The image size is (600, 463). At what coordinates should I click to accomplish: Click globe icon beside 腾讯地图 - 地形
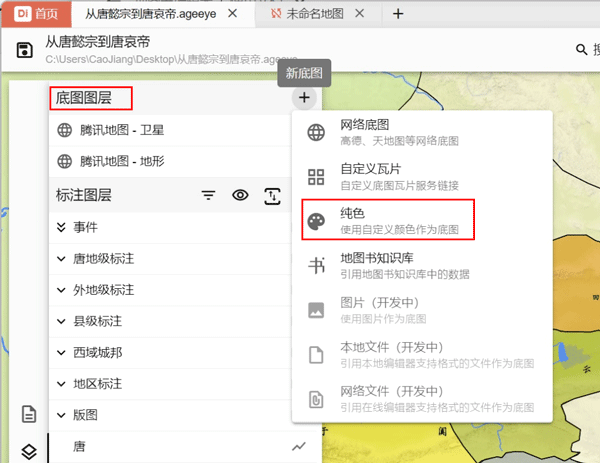[64, 161]
